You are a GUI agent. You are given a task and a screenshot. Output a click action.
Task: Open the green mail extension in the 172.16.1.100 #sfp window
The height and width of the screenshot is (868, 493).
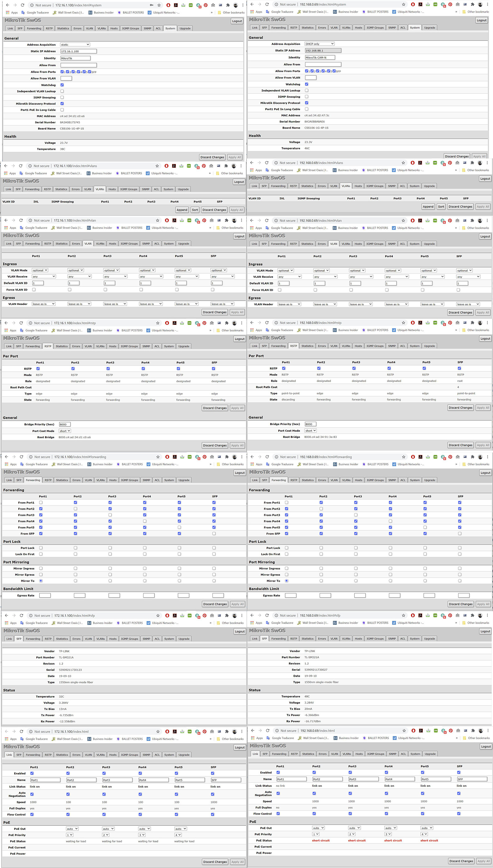pyautogui.click(x=182, y=616)
